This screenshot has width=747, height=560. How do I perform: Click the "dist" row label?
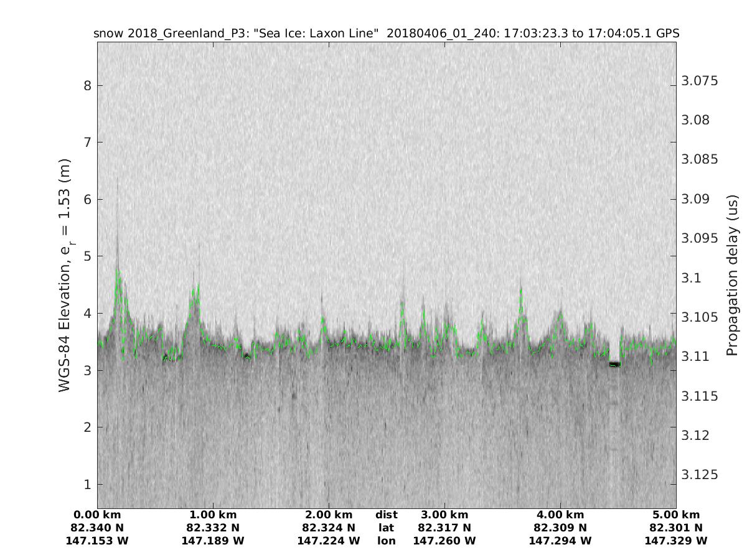(387, 515)
